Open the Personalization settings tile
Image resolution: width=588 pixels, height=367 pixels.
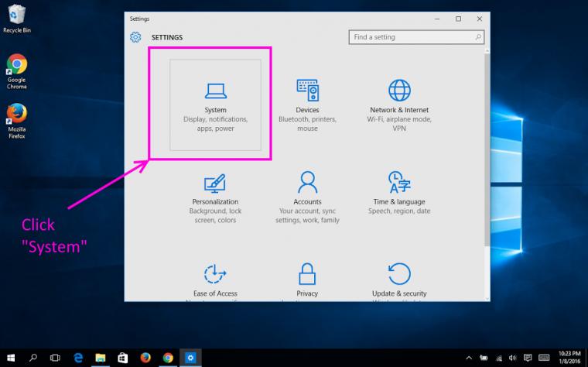pos(215,197)
